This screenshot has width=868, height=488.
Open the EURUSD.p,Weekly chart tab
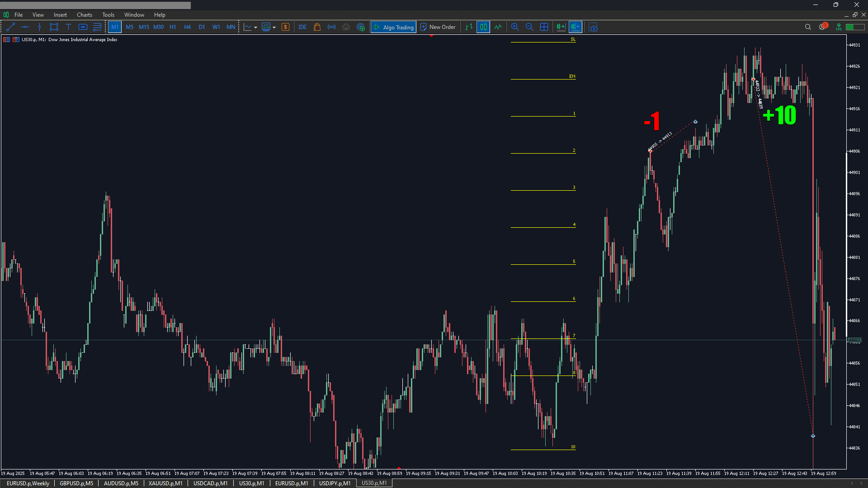coord(28,483)
